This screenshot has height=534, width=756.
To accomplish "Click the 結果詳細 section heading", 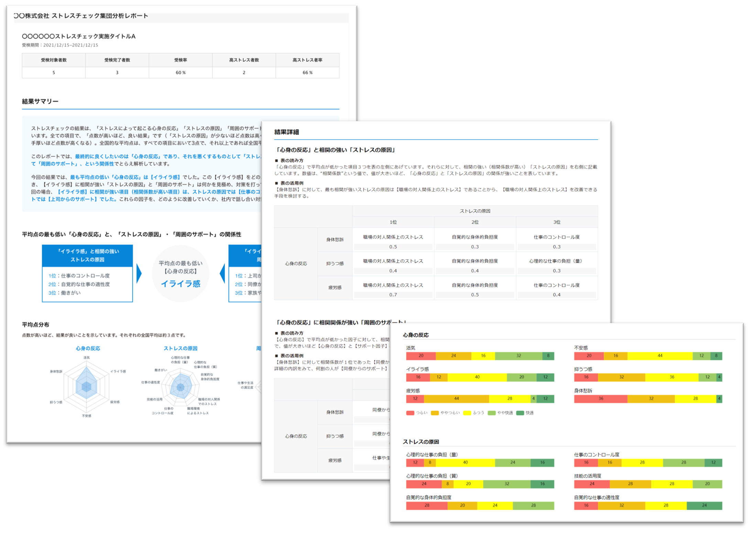I will point(286,132).
